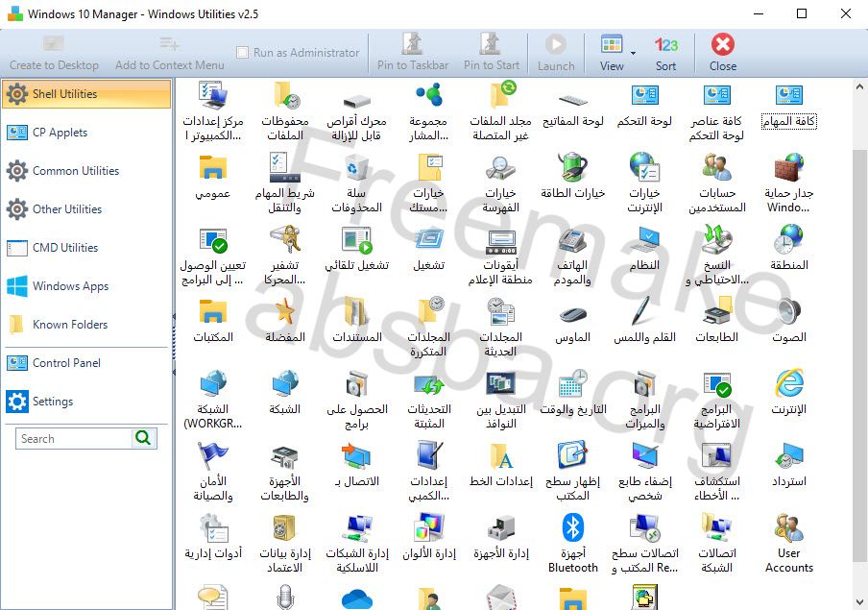The width and height of the screenshot is (868, 610).
Task: Open Device Manager (إدارة الأجهزة) icon
Action: (x=501, y=527)
